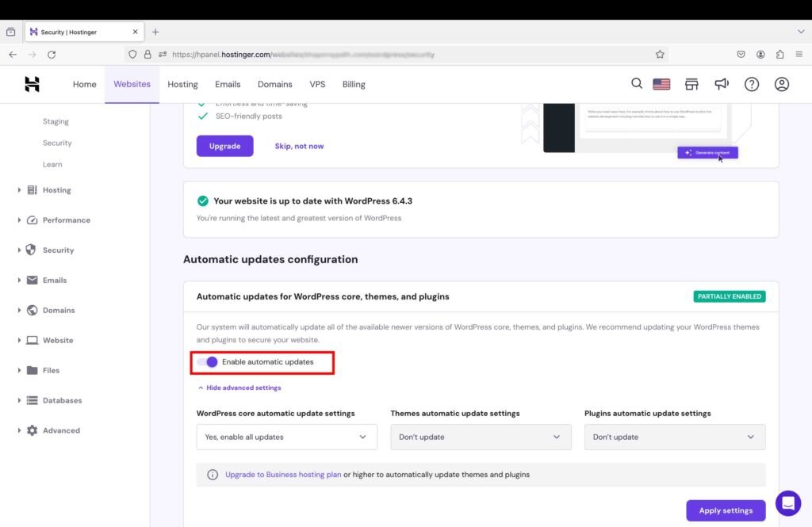Open a new browser tab
Screen dimensions: 812x527
pos(155,32)
